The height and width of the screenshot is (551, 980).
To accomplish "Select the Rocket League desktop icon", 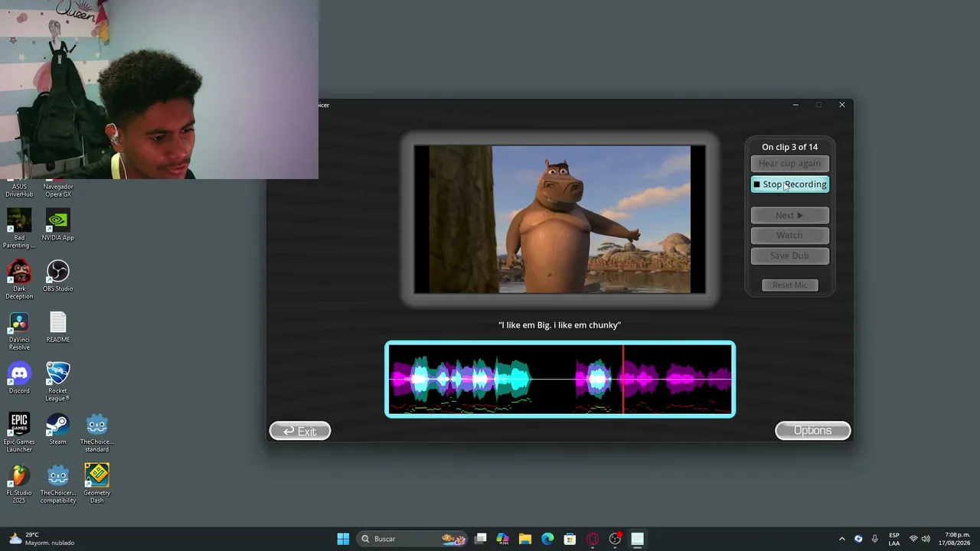I will click(58, 381).
